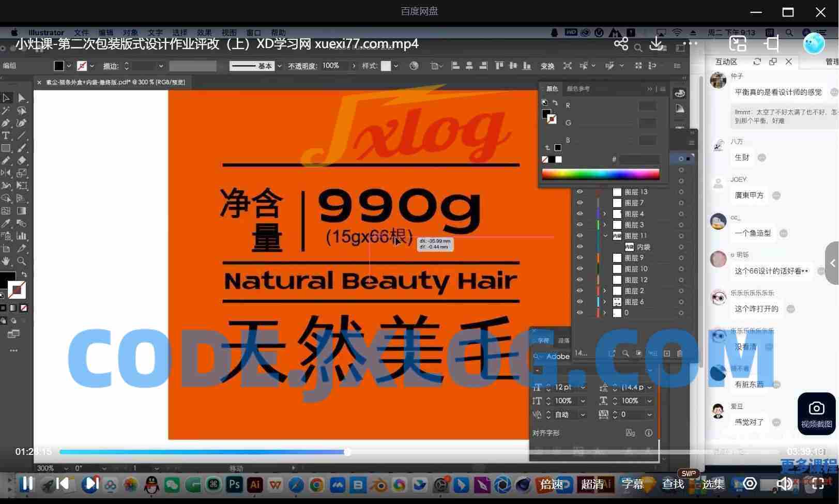Click the 超清 quality button
The width and height of the screenshot is (839, 504).
(x=592, y=484)
